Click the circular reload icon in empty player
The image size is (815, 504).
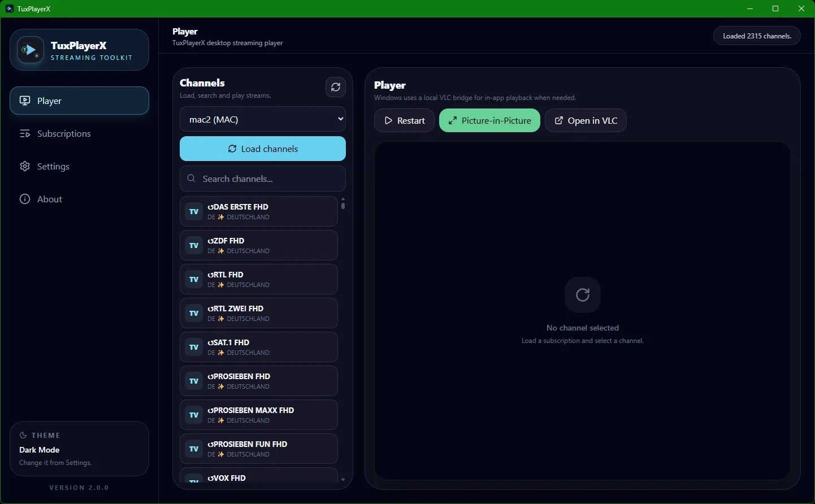click(582, 294)
